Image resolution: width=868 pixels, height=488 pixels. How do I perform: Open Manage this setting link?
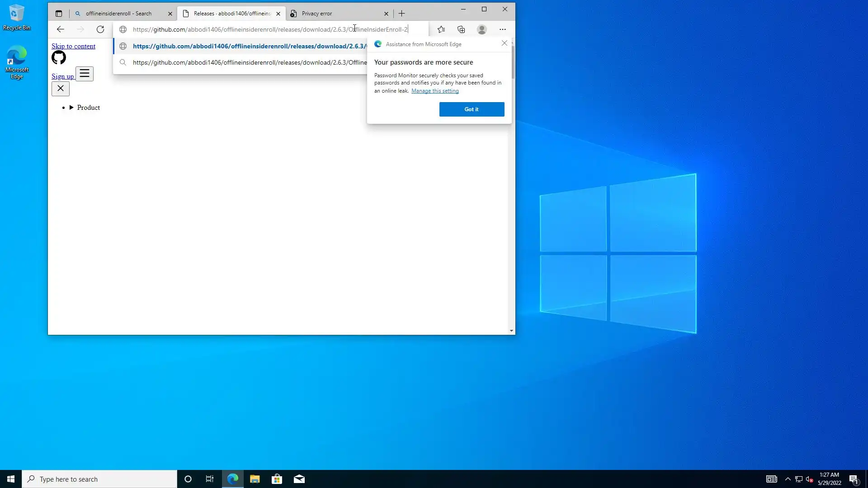pos(435,91)
